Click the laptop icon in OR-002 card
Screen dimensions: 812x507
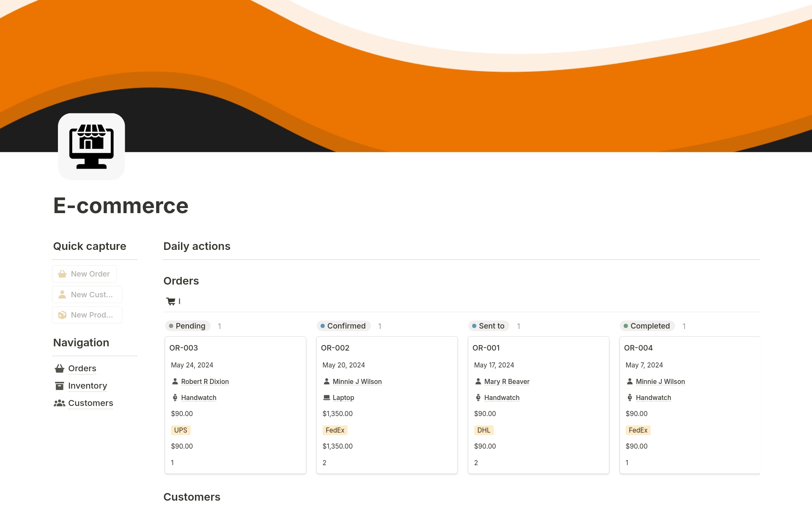coord(326,397)
